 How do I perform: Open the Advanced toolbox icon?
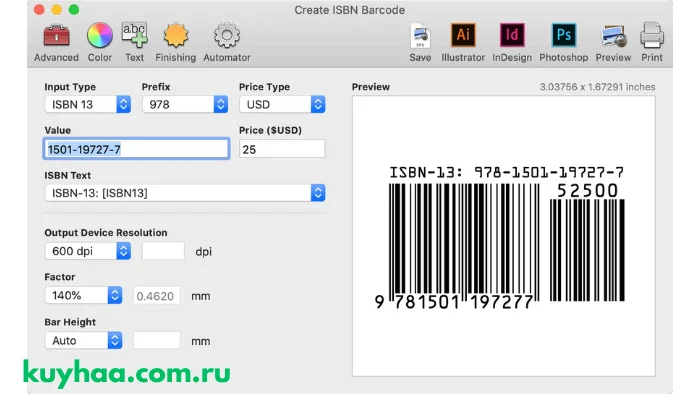pos(56,36)
